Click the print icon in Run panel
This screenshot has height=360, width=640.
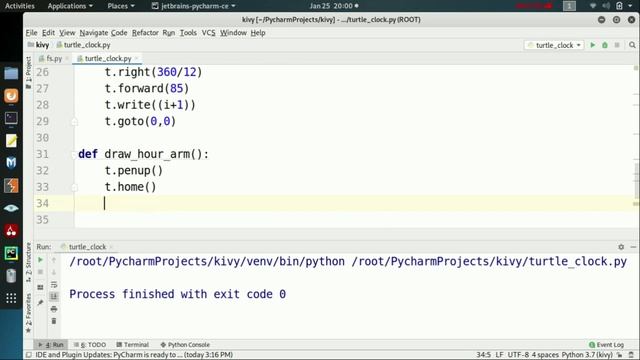pos(53,309)
